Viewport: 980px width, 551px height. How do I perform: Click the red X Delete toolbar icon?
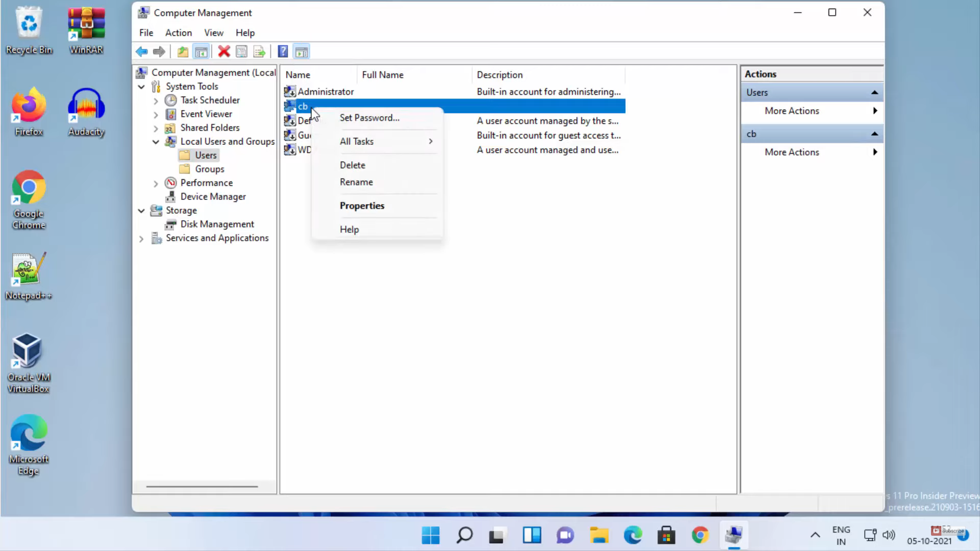point(224,52)
